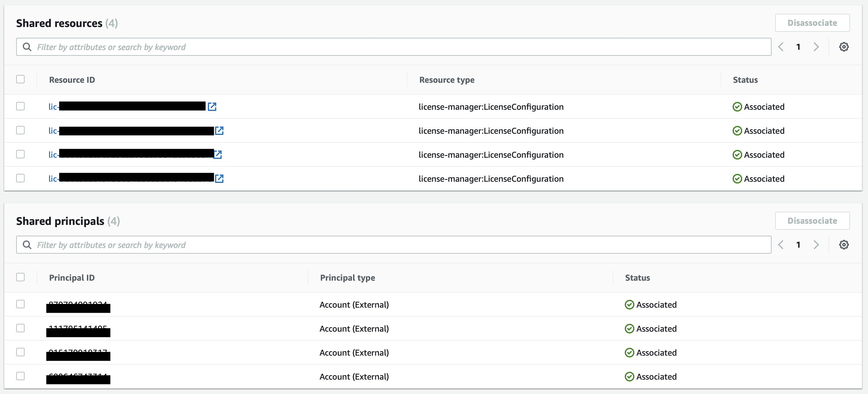Click the next page arrow in Shared principals pagination
This screenshot has width=868, height=394.
[x=816, y=245]
